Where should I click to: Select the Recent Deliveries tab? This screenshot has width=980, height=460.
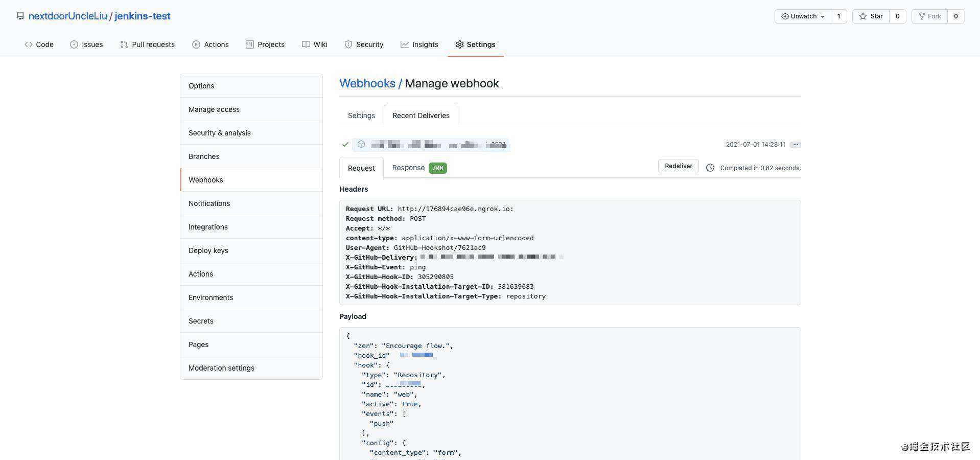click(421, 116)
